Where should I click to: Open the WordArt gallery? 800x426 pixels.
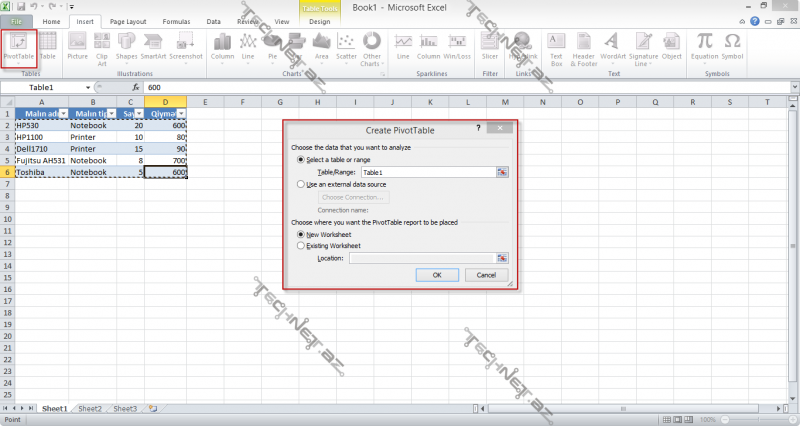coord(613,47)
